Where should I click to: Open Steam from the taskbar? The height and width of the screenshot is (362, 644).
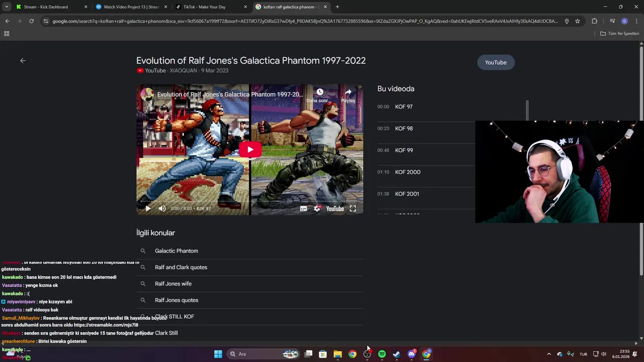[396, 354]
